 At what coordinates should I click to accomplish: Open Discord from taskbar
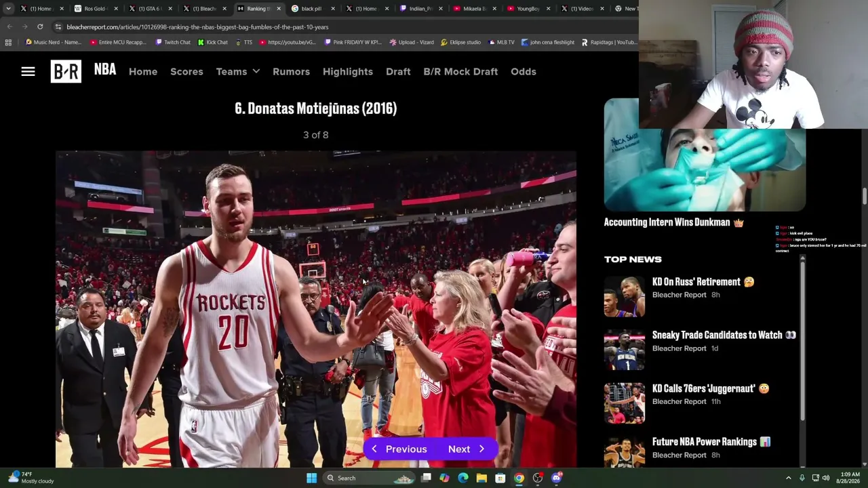pos(557,478)
